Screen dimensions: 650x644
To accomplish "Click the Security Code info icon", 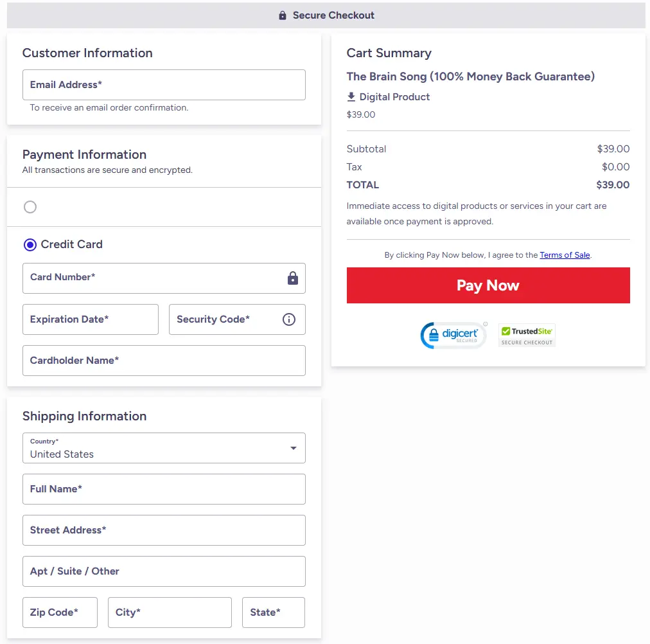I will [289, 319].
